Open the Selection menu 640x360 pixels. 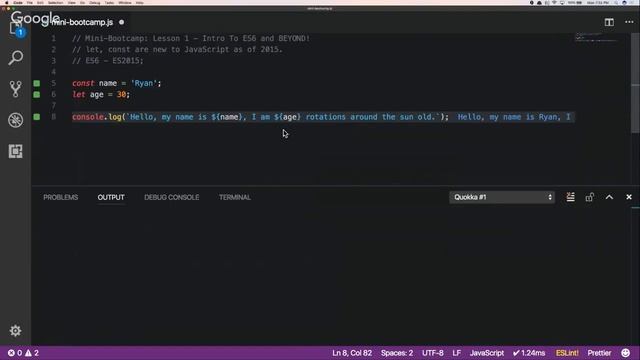(x=56, y=2)
